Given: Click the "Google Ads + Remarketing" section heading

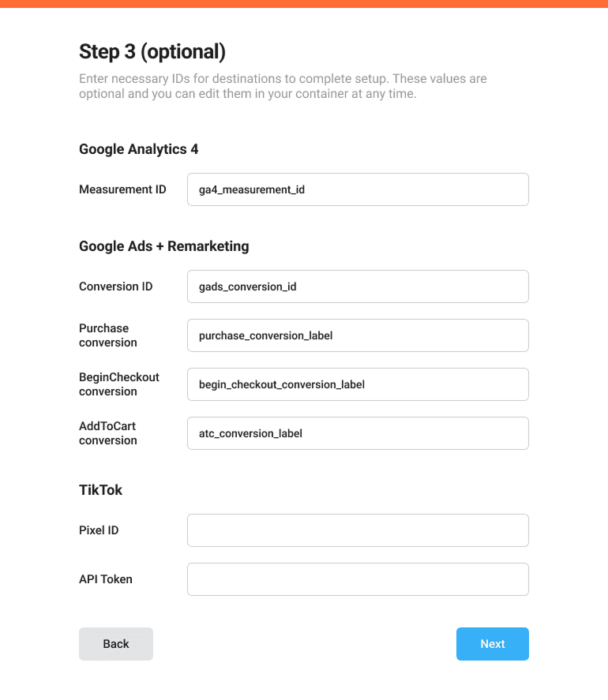Looking at the screenshot, I should tap(163, 246).
